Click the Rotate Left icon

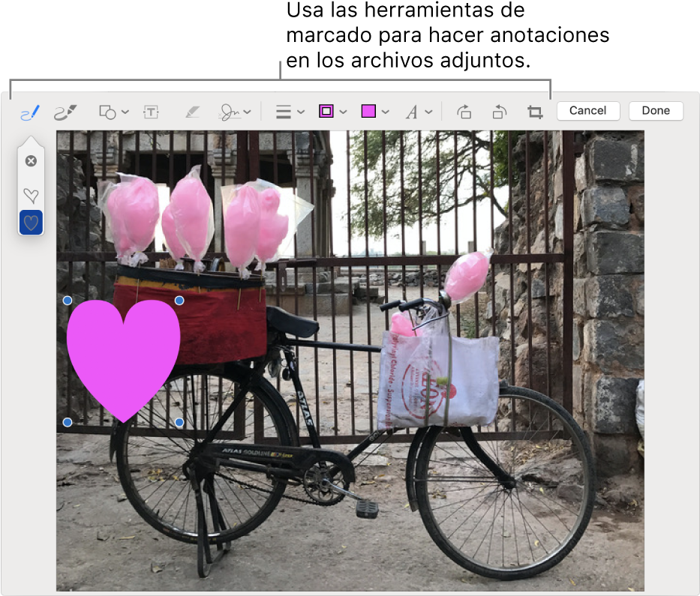click(464, 112)
